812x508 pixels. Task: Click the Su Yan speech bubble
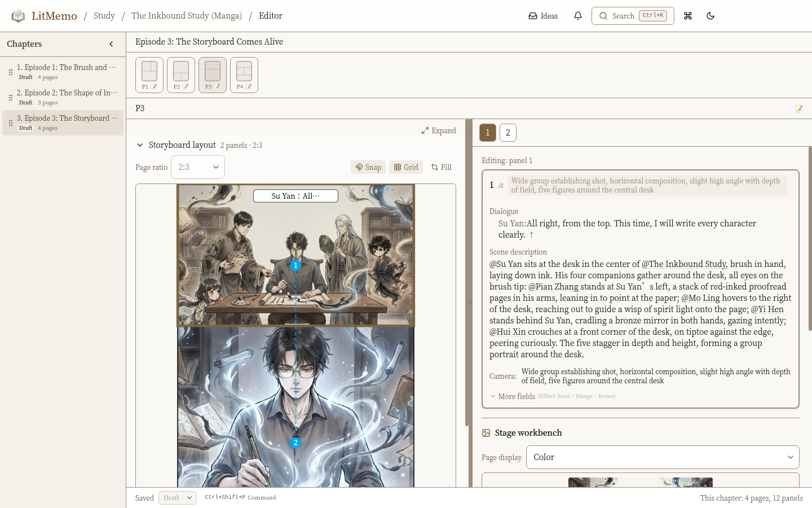pyautogui.click(x=295, y=196)
